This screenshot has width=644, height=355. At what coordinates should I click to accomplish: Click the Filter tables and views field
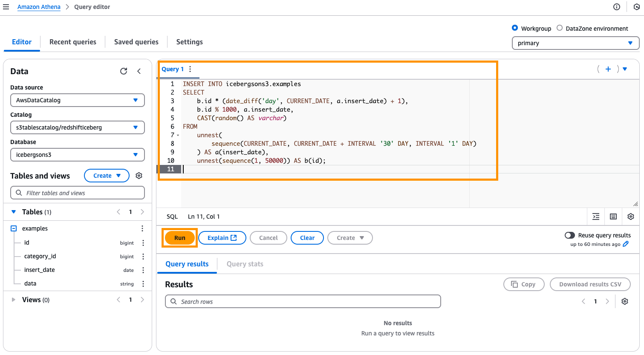(x=78, y=193)
